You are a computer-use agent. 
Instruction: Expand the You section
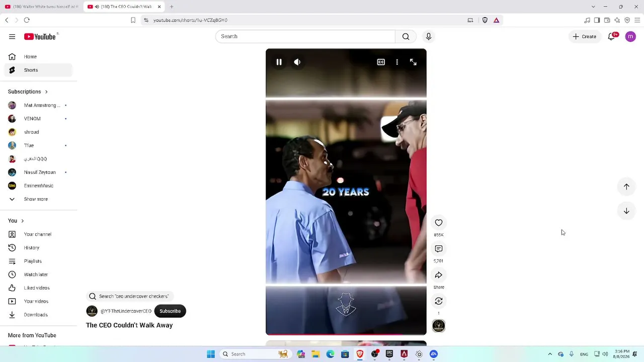(x=16, y=221)
